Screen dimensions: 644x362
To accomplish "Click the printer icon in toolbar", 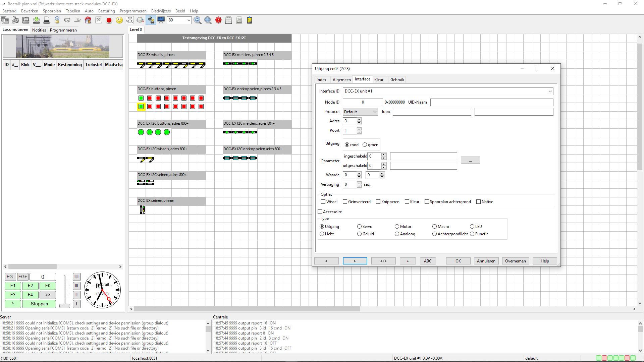I will pos(47,20).
